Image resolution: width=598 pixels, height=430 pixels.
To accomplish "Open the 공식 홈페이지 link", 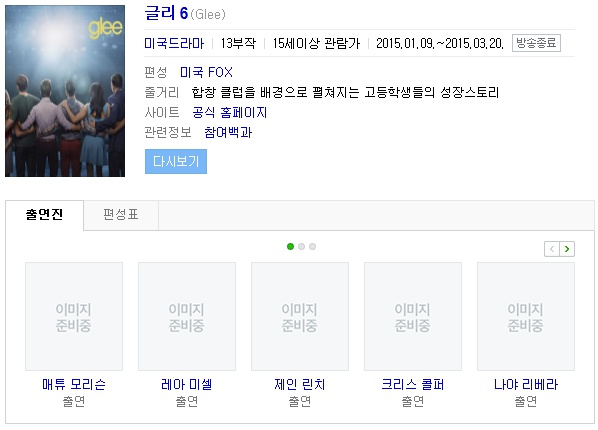I will 230,113.
